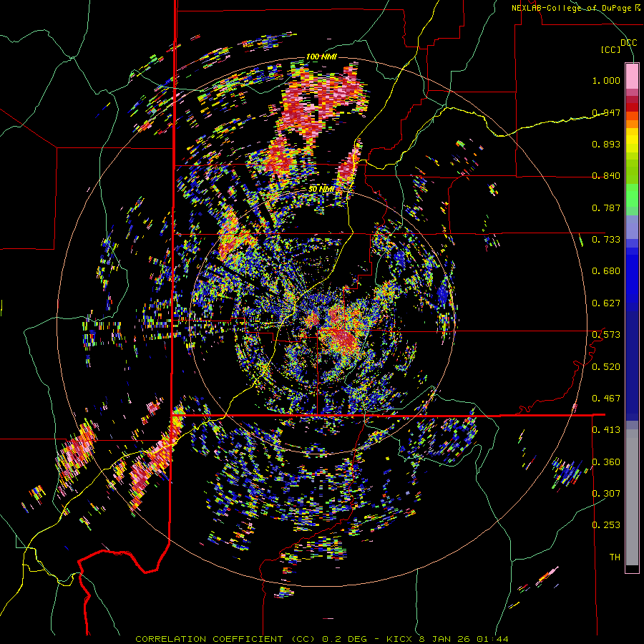Select the 0.573 legend value

[606, 335]
